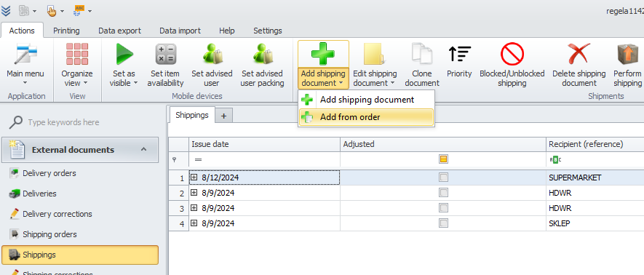The image size is (644, 275).
Task: Collapse the External documents group chevron
Action: pyautogui.click(x=144, y=149)
